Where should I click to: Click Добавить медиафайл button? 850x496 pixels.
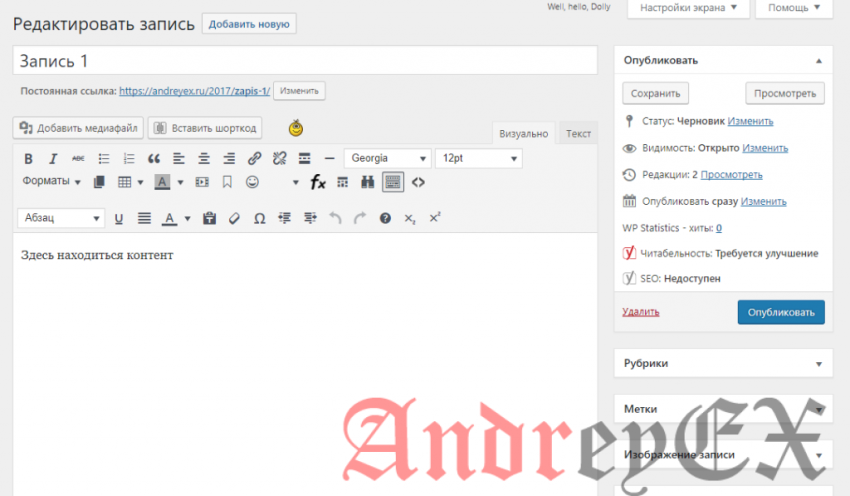point(78,128)
